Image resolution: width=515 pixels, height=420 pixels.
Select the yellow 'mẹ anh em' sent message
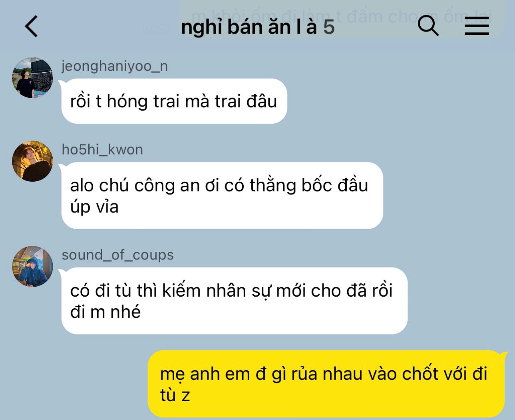point(327,384)
